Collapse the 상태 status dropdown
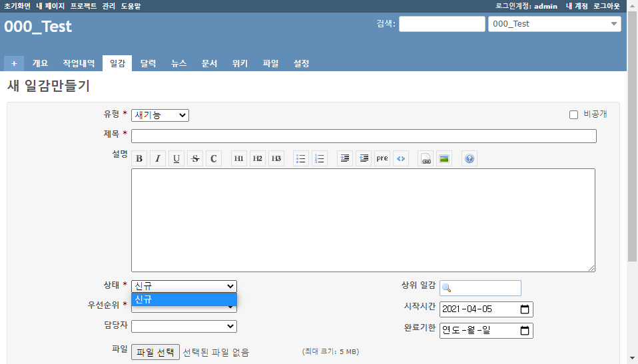The height and width of the screenshot is (364, 638). coord(184,286)
